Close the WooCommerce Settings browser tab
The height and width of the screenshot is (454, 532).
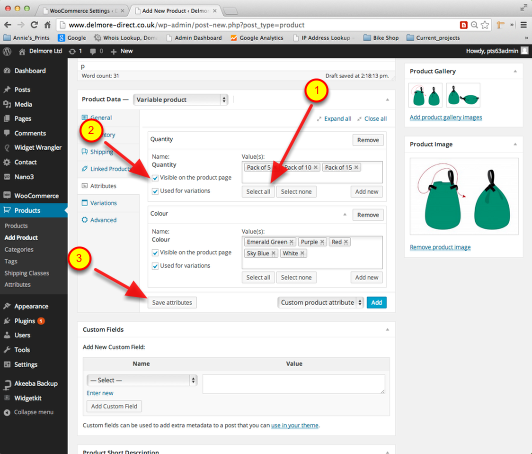click(122, 11)
